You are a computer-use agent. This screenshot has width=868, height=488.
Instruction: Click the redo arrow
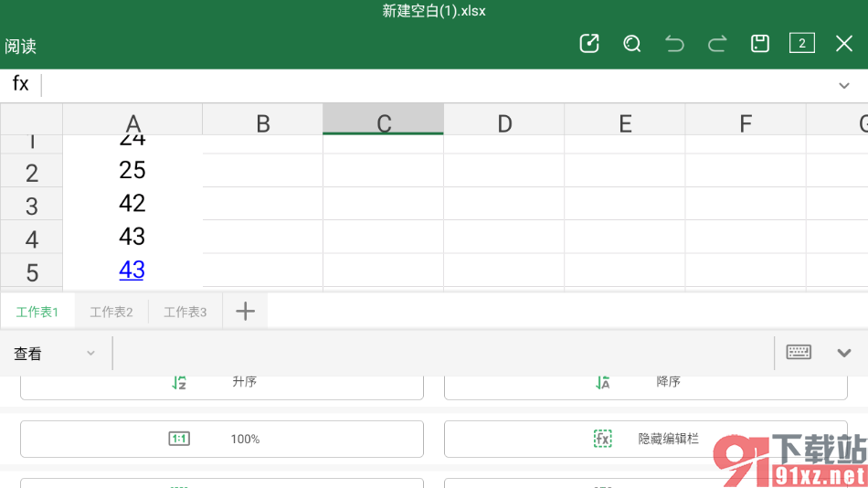(717, 44)
